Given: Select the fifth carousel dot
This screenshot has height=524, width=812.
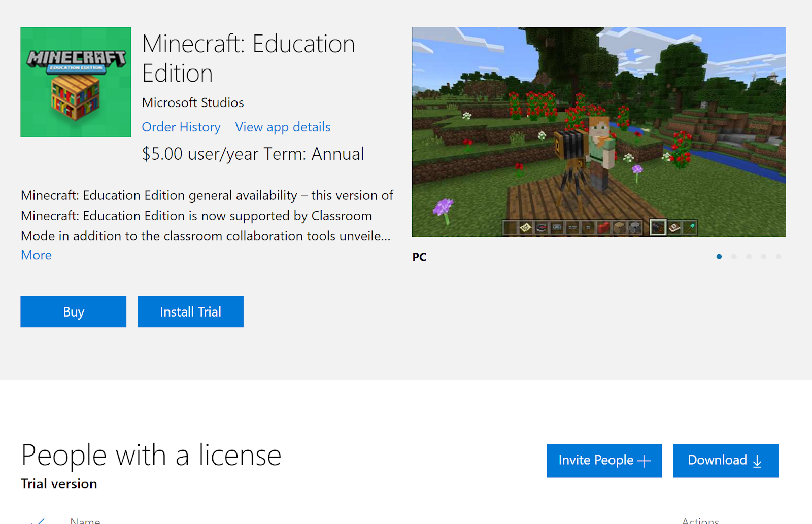Looking at the screenshot, I should pyautogui.click(x=778, y=257).
